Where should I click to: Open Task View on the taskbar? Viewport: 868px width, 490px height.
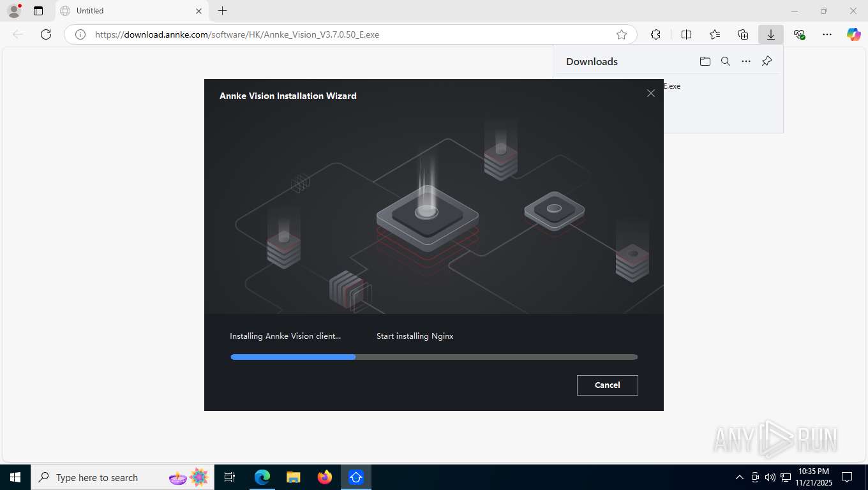click(230, 477)
